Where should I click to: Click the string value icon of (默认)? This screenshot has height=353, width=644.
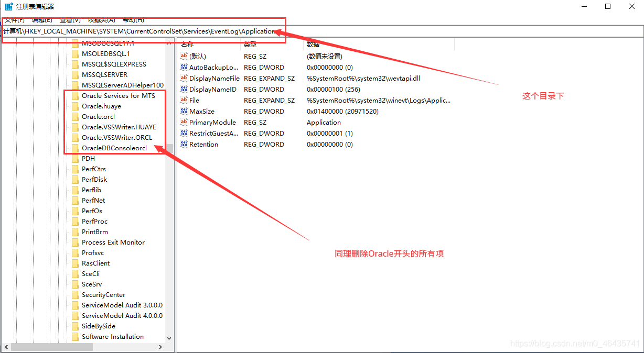(x=184, y=56)
